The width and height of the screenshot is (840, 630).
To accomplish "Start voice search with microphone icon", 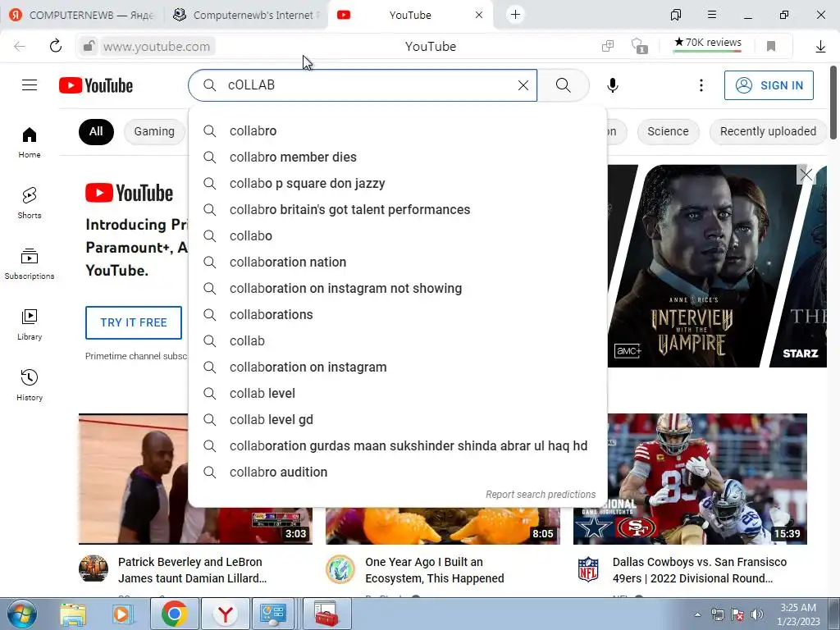I will [613, 85].
